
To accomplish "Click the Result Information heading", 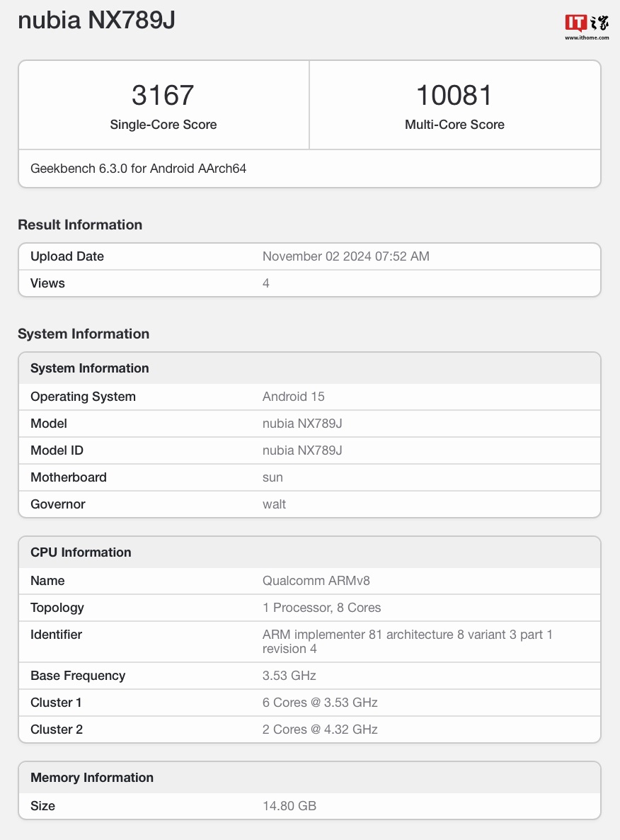I will click(x=80, y=225).
